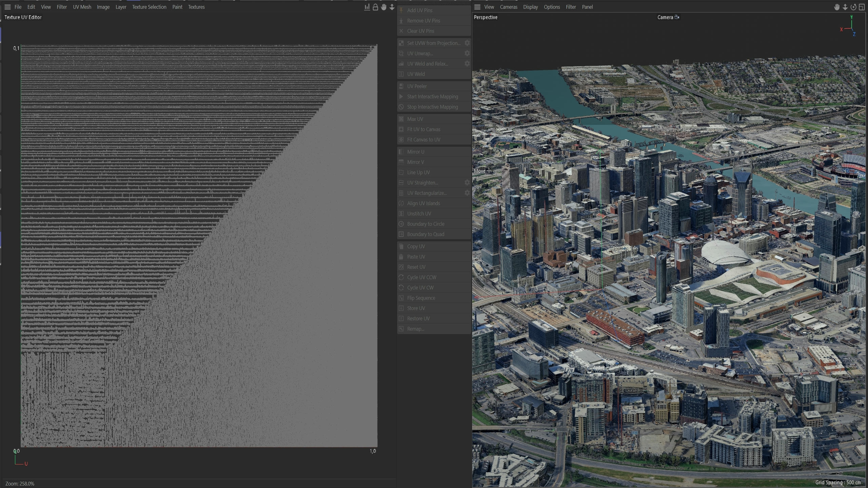
Task: Open settings gear for UV Unwrap
Action: point(467,53)
